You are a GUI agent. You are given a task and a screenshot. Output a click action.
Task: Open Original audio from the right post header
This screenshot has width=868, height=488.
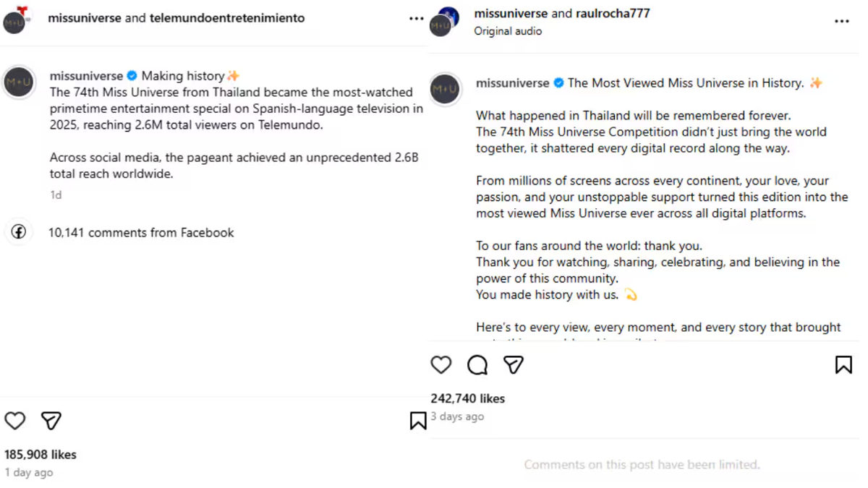(506, 31)
